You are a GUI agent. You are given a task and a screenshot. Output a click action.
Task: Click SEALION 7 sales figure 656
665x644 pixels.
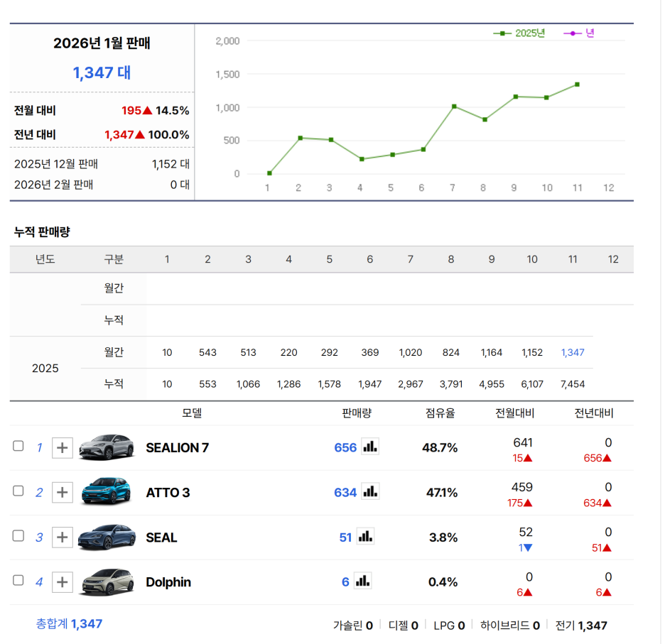coord(345,448)
